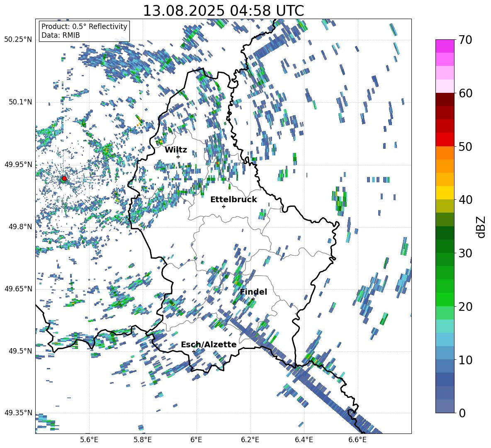The width and height of the screenshot is (491, 448).
Task: Click the 5.8°E longitude label
Action: point(143,440)
